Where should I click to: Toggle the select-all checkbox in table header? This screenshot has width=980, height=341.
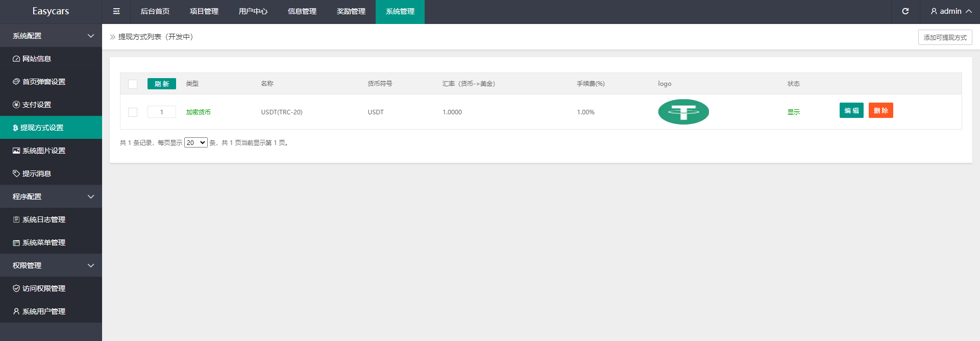(133, 84)
